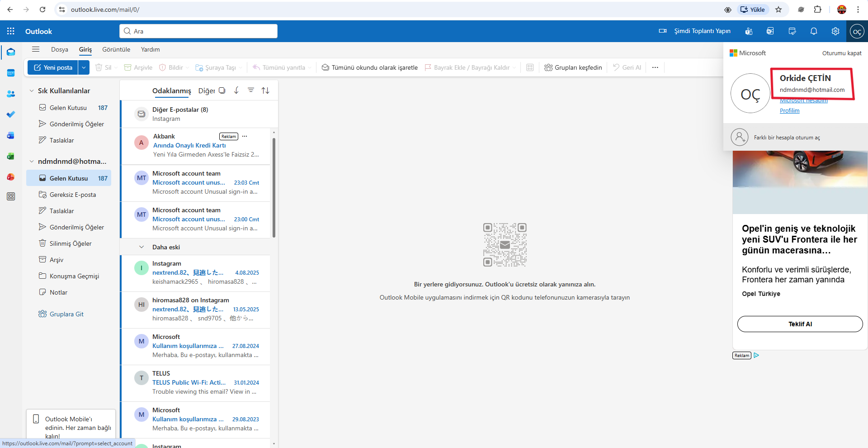Click the sort arrows icon in message list

point(265,91)
